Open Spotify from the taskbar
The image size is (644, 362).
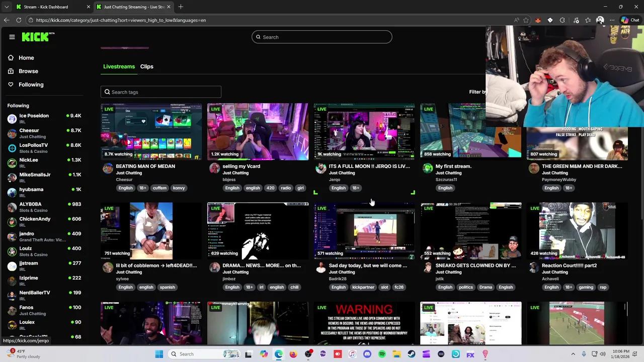[382, 354]
